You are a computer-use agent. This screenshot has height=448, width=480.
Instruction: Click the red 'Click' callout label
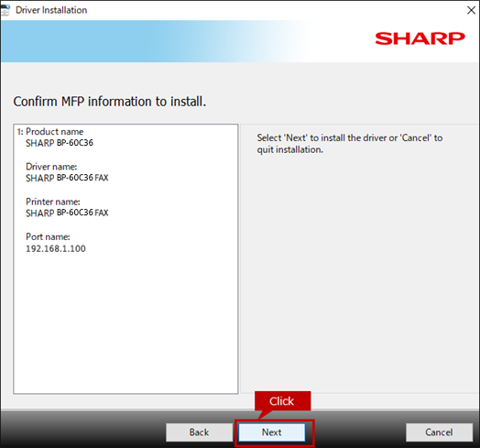click(x=282, y=401)
